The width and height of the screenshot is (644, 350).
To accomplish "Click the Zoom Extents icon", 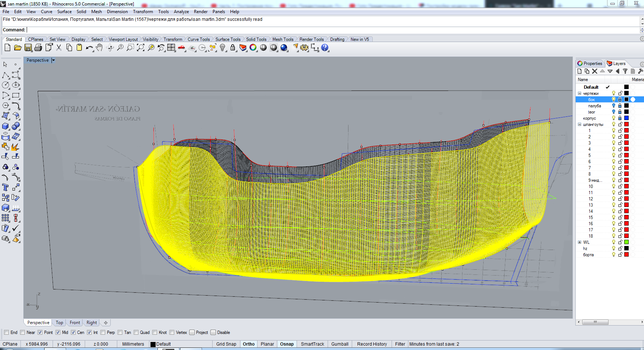I will pyautogui.click(x=141, y=48).
